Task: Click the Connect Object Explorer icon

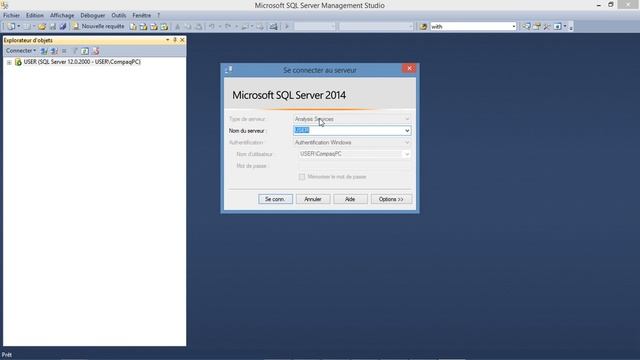Action: click(x=44, y=51)
